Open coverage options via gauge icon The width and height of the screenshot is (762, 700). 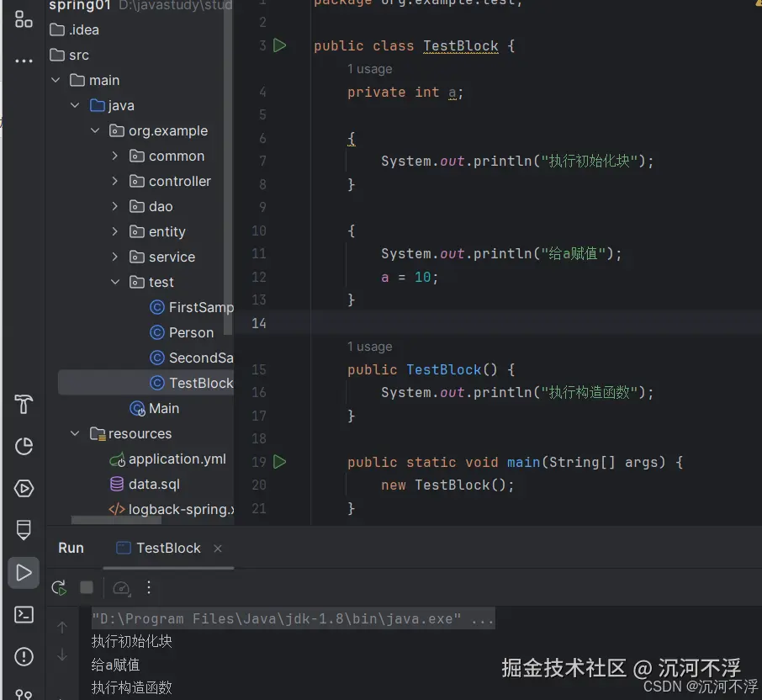(120, 588)
